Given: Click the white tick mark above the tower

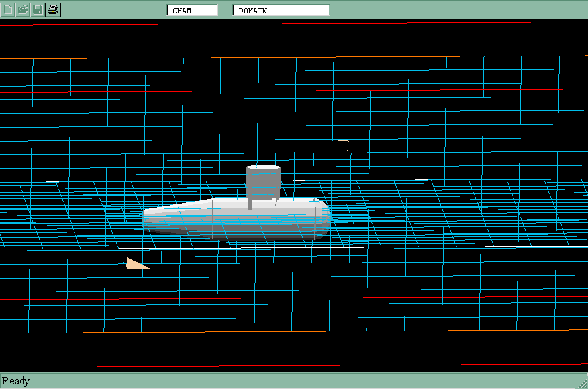Looking at the screenshot, I should coord(339,140).
